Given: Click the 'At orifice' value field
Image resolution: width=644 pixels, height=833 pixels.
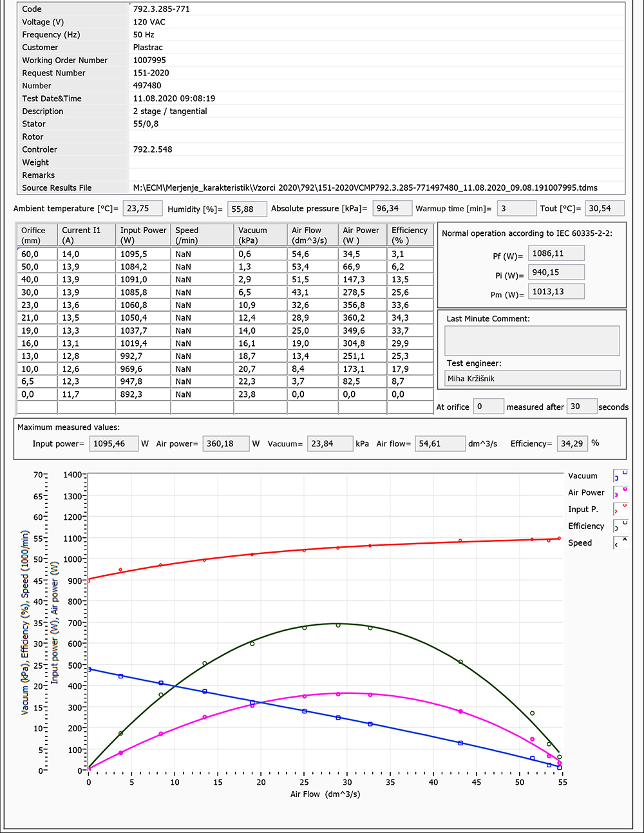Looking at the screenshot, I should click(x=488, y=407).
